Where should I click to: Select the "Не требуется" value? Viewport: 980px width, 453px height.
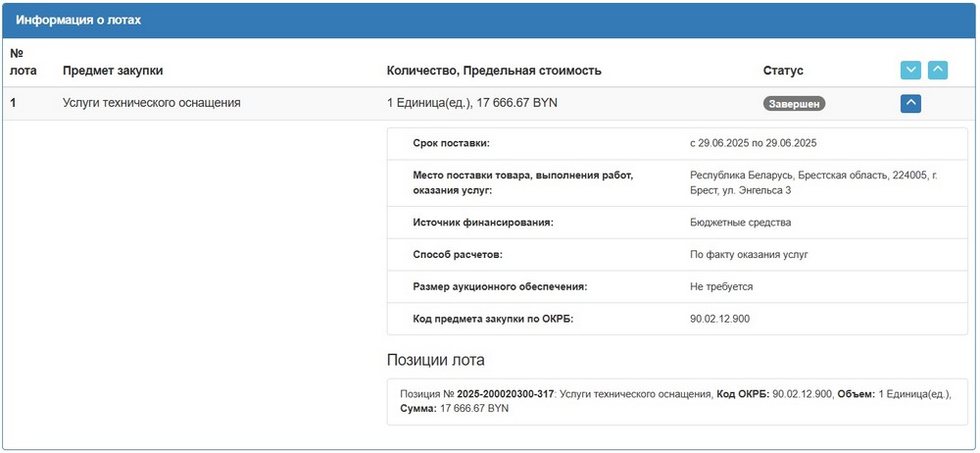click(x=721, y=286)
